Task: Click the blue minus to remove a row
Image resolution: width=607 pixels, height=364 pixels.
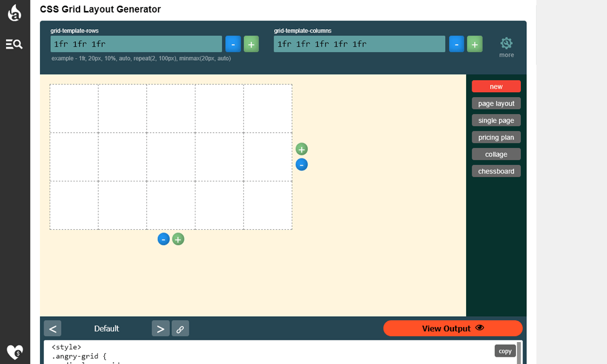Action: tap(302, 164)
